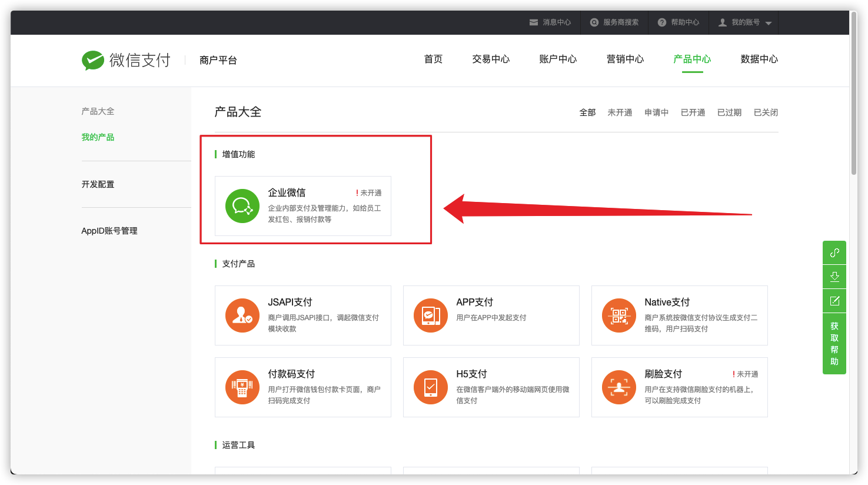Click H5支付 orange icon

pyautogui.click(x=431, y=387)
